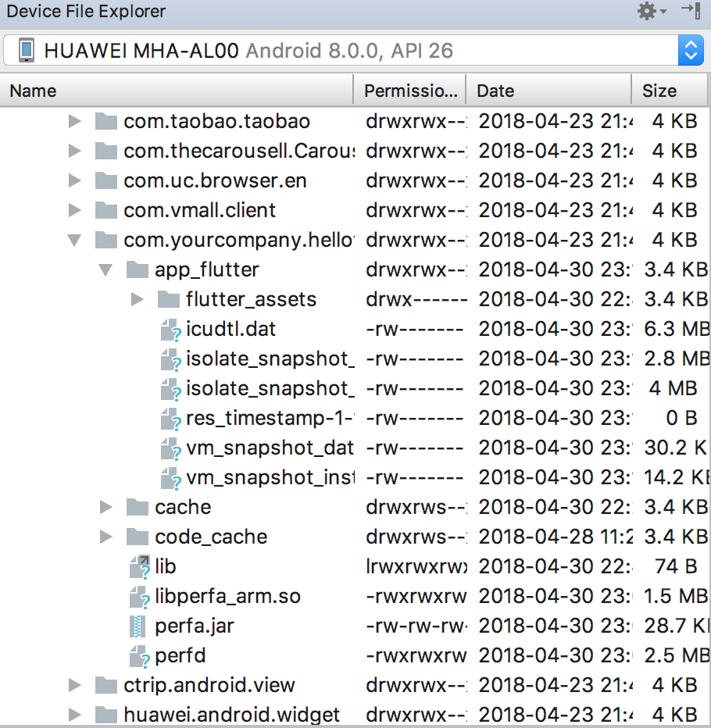Click the perfa.jar archive icon

coord(135,625)
